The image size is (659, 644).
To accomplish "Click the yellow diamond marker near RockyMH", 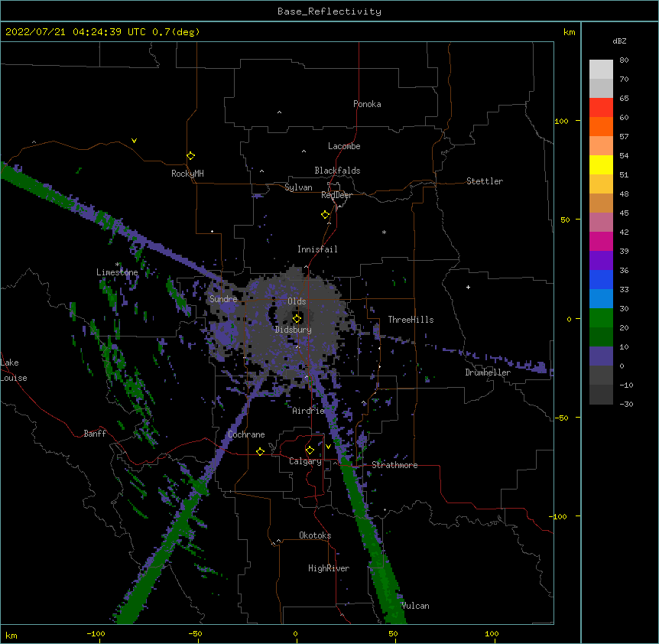I will (190, 155).
